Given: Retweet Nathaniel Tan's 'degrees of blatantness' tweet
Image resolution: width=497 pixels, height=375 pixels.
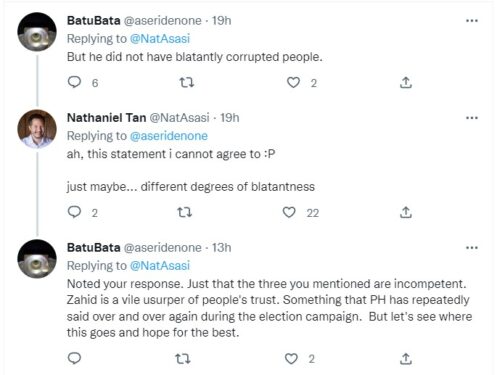Looking at the screenshot, I should tap(184, 212).
